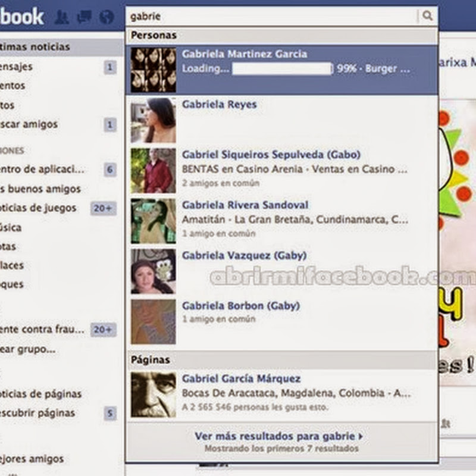Open Gabriela Martinez Garcia profile photo
The image size is (476, 476).
tap(154, 70)
